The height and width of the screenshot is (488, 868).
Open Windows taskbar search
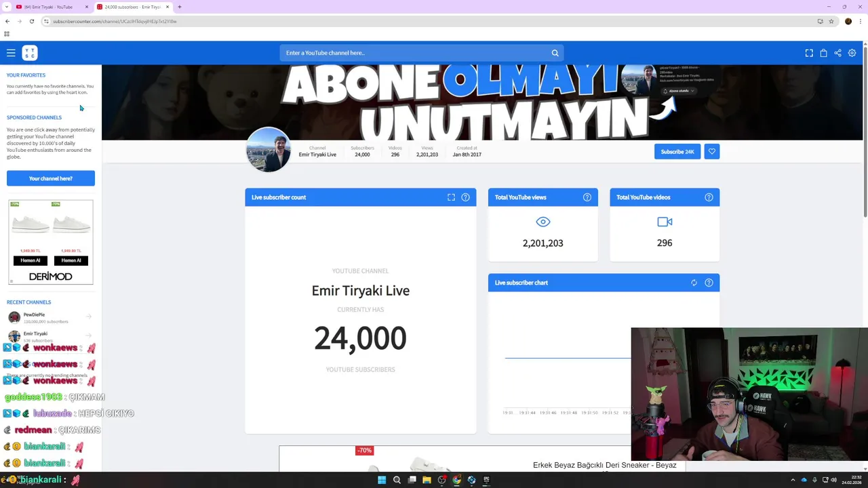pyautogui.click(x=397, y=480)
